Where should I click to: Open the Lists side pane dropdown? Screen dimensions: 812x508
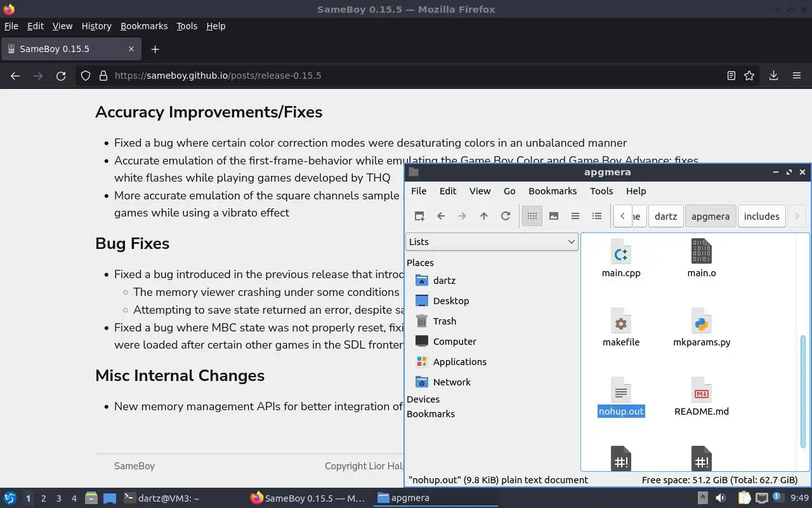[x=492, y=241]
